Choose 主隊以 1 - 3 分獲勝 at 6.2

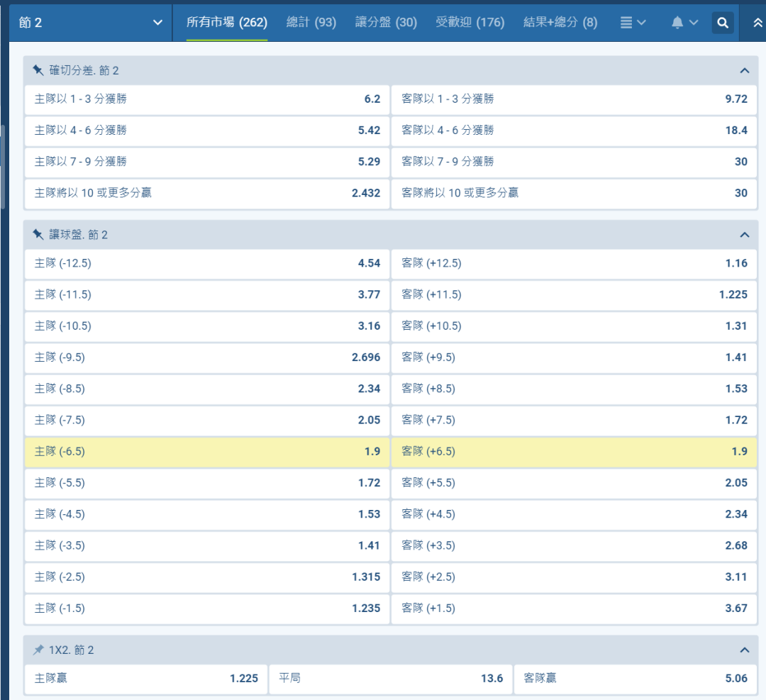(207, 99)
